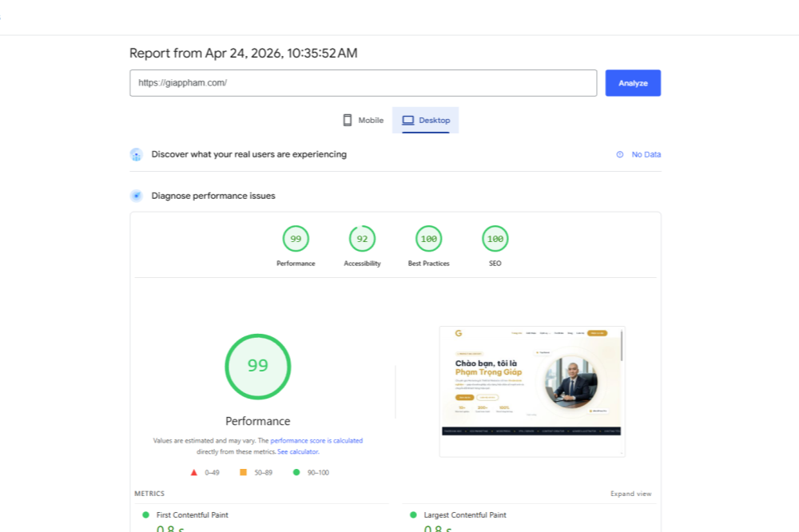Click the Desktop monitor icon

[x=408, y=121]
